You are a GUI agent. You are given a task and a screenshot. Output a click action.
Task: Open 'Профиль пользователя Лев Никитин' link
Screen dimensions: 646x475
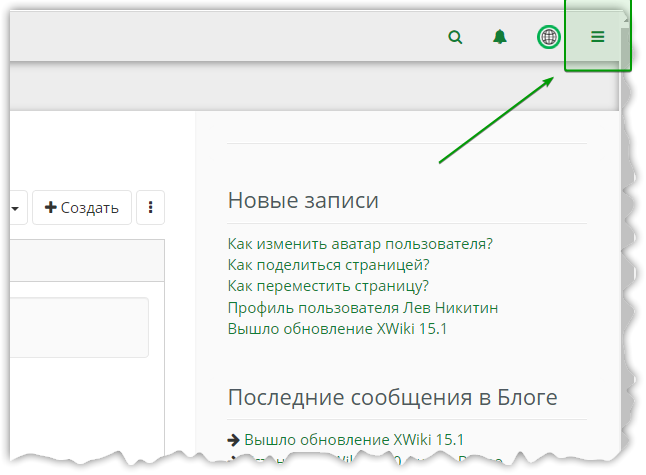(362, 307)
